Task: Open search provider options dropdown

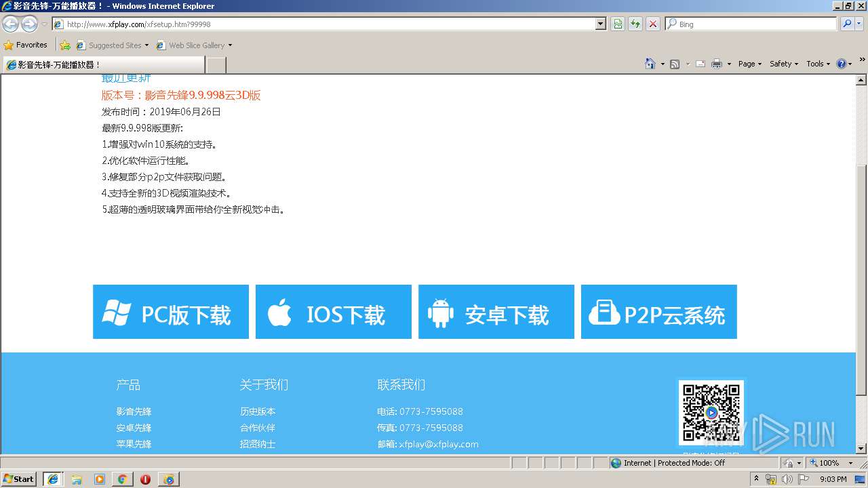Action: point(860,24)
